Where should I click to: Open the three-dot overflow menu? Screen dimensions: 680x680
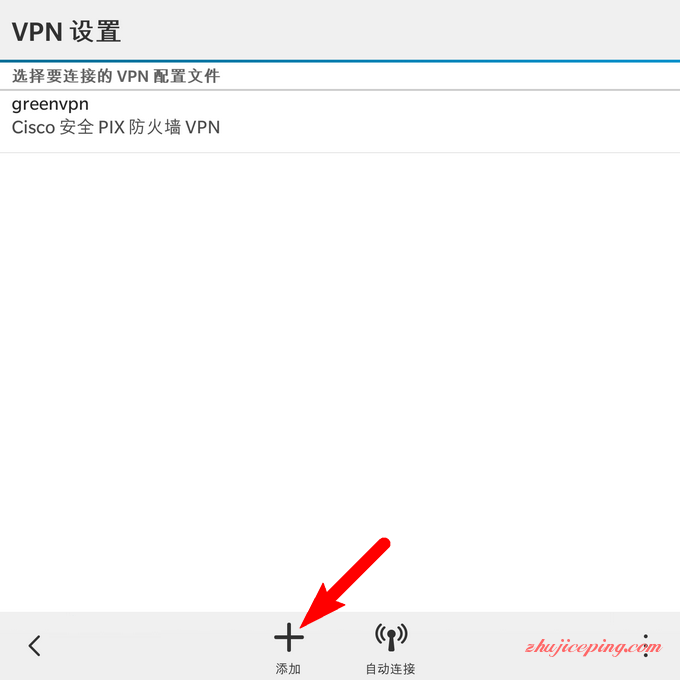(x=646, y=646)
